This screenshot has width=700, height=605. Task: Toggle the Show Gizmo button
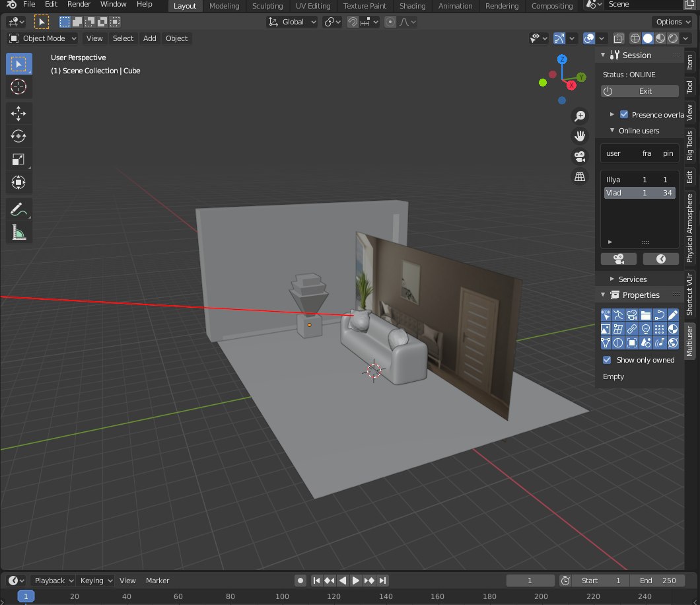(x=559, y=38)
